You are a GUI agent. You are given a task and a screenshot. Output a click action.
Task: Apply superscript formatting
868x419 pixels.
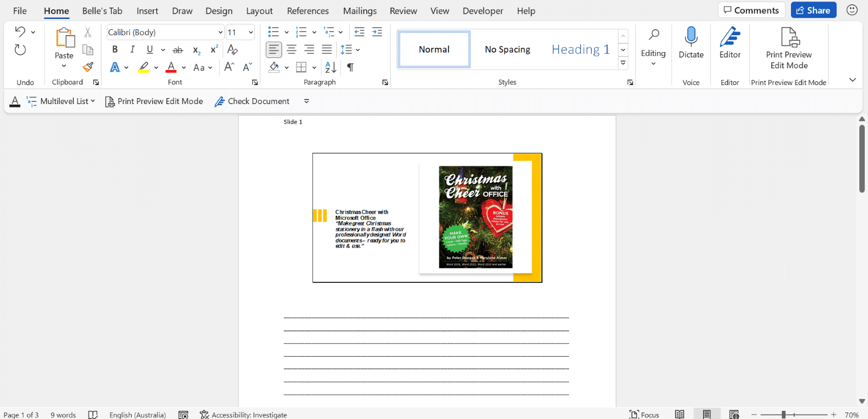[x=214, y=49]
